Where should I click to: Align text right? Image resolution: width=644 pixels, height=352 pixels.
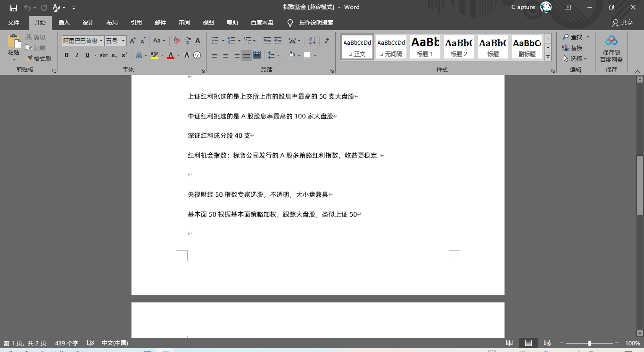pos(236,55)
